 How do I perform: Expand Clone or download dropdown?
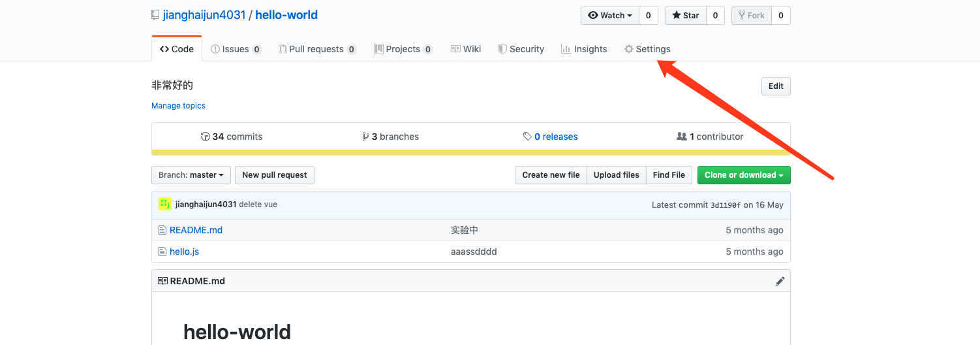click(x=744, y=175)
